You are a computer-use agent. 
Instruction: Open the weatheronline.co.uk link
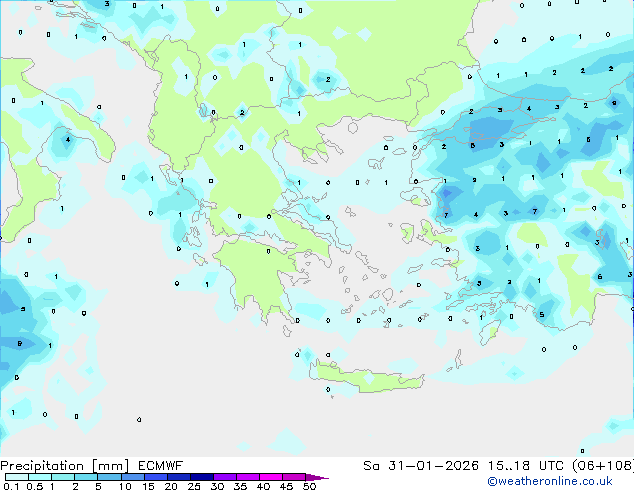coord(550,481)
